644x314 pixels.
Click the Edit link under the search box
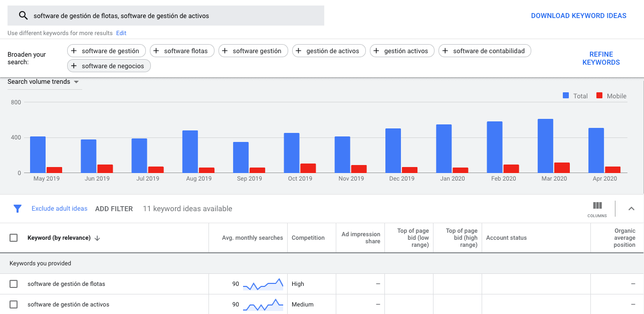[121, 33]
